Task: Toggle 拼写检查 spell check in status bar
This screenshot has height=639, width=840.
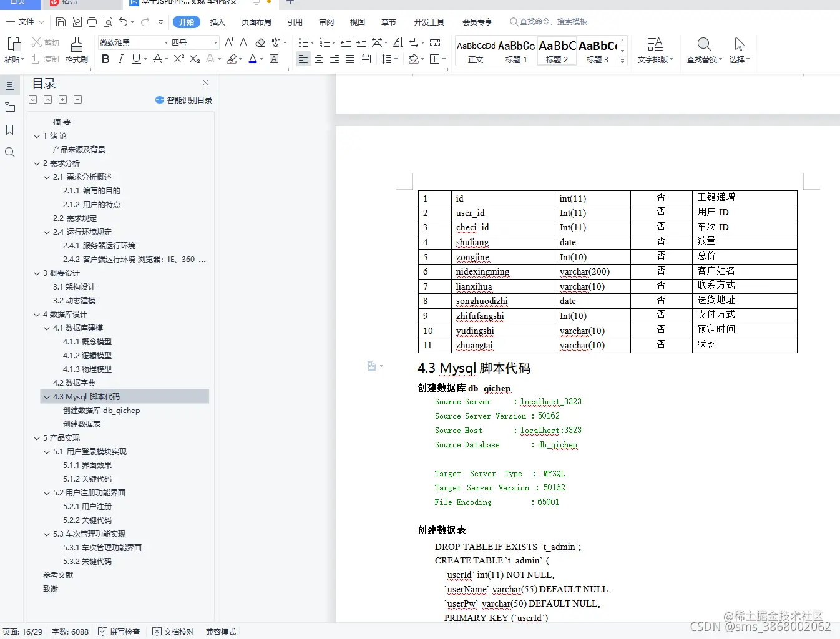Action: tap(119, 632)
